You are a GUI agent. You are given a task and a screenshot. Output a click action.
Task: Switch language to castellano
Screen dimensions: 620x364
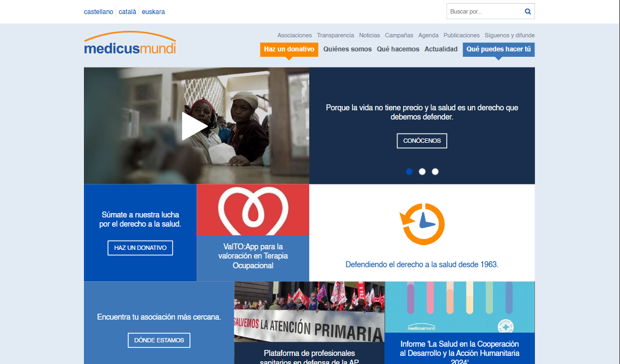(x=99, y=12)
